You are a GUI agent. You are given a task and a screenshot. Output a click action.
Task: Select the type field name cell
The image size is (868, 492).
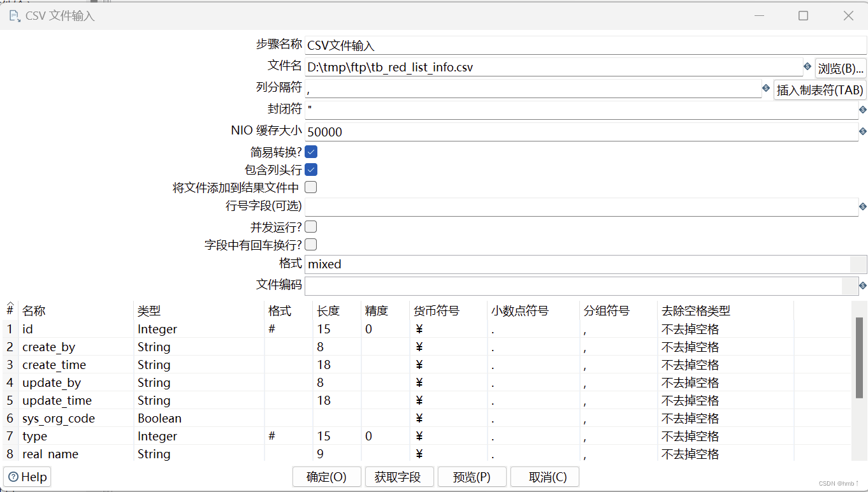coord(76,436)
